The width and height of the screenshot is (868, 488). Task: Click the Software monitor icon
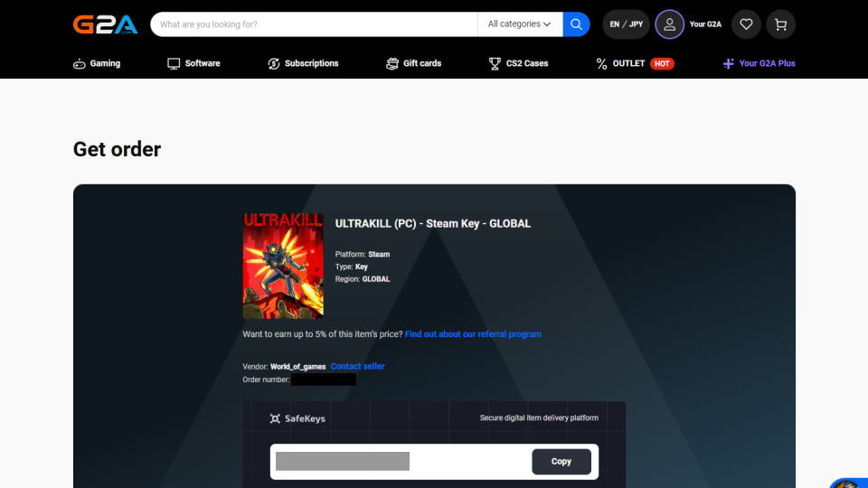pos(174,63)
